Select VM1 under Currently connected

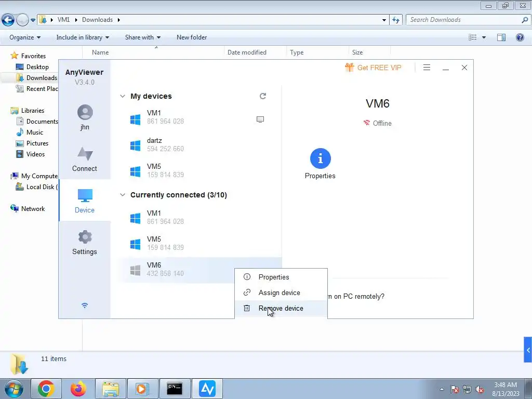tap(199, 217)
